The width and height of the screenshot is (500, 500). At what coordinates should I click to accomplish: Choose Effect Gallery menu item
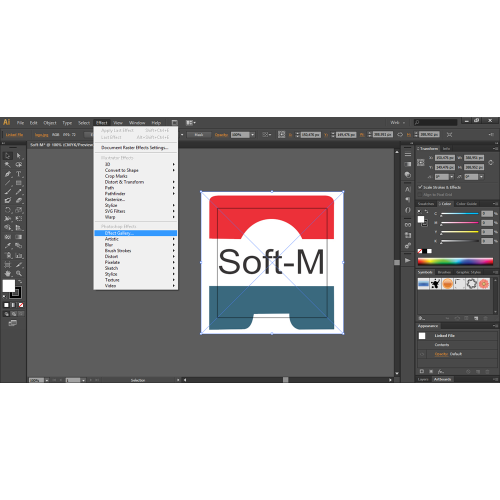[136, 233]
